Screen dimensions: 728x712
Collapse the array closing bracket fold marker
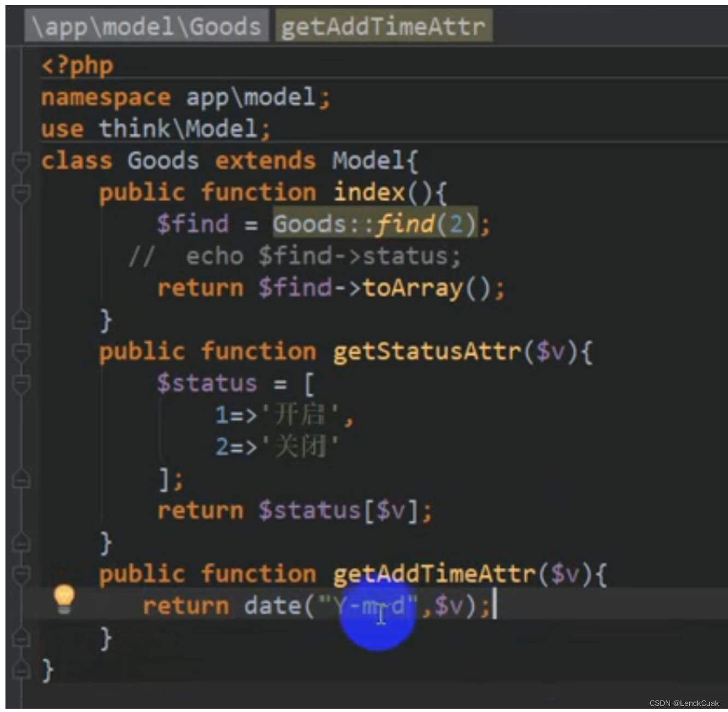coord(21,480)
